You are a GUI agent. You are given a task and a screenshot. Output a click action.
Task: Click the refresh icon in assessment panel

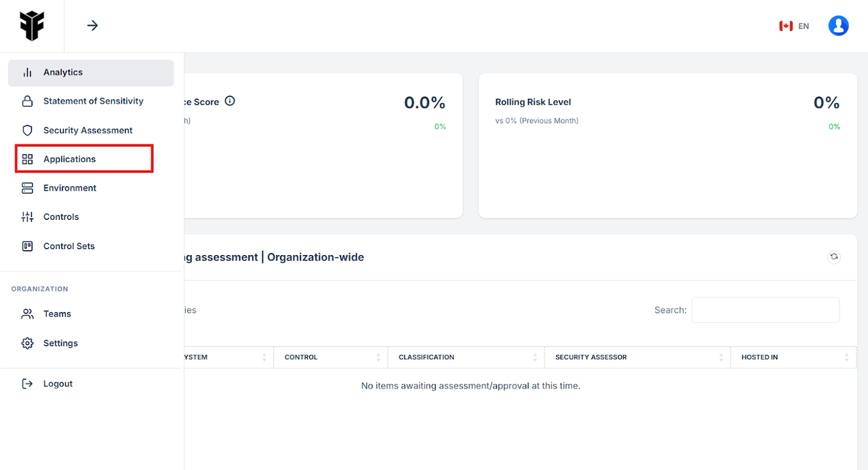pos(834,257)
